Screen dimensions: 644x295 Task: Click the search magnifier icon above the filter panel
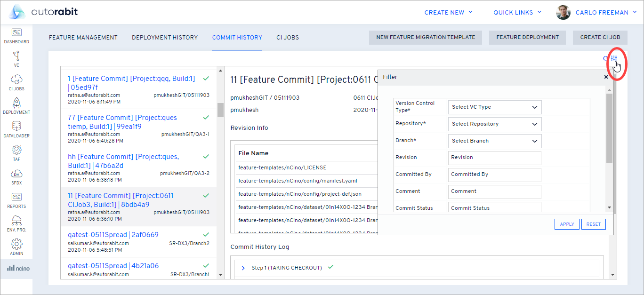[x=605, y=59]
